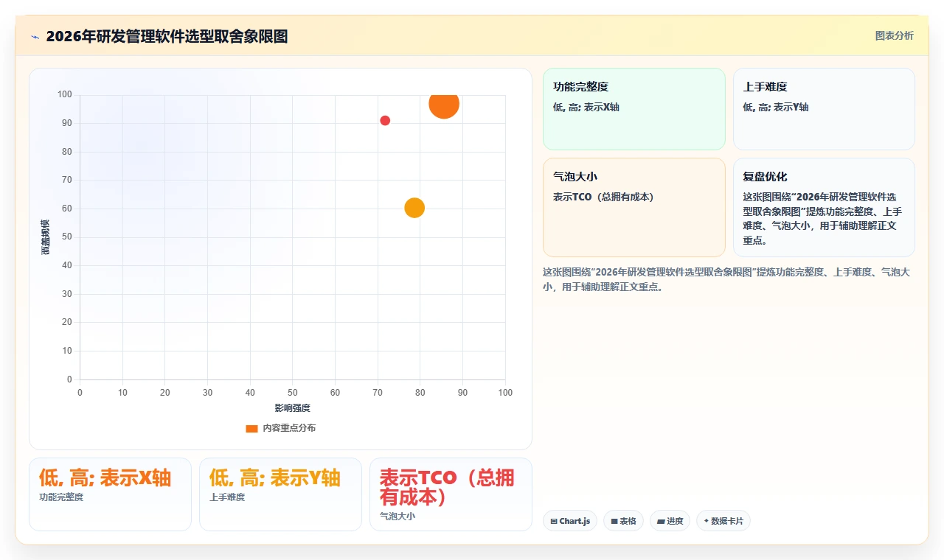This screenshot has height=560, width=944.
Task: Click the orange 低, 高; 表示X轴 stat card
Action: coord(110,494)
